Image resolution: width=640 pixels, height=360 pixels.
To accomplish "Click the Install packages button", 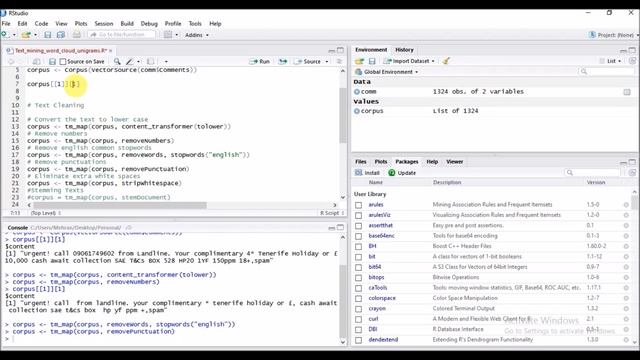I will [x=367, y=173].
